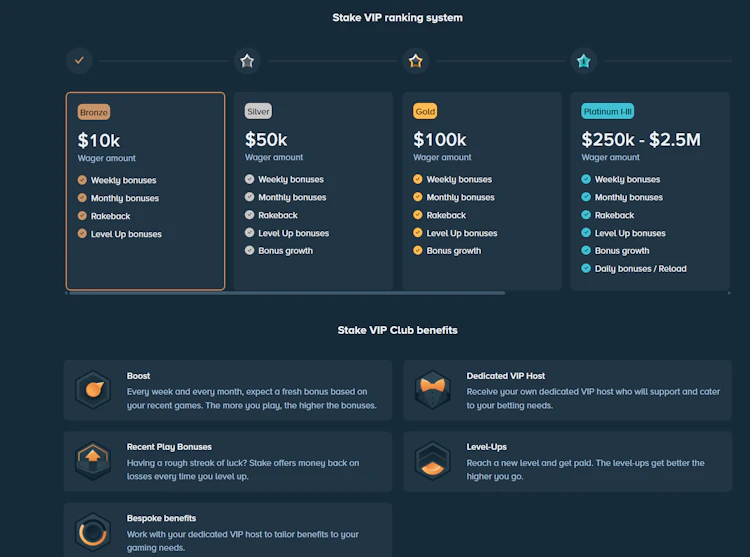Click the Recent Play Bonuses arrow icon

click(93, 461)
